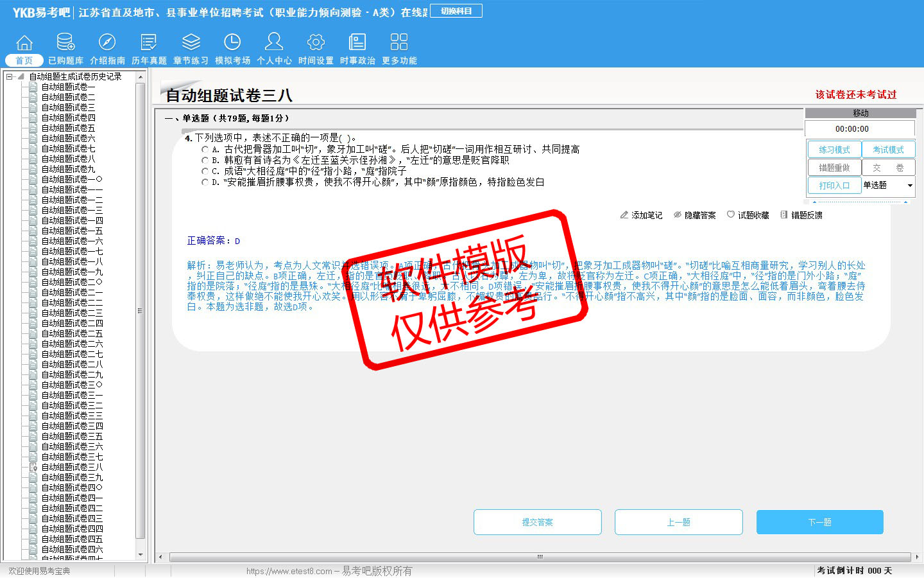The width and height of the screenshot is (924, 578).
Task: Open the 已购题库 database icon
Action: [x=65, y=43]
